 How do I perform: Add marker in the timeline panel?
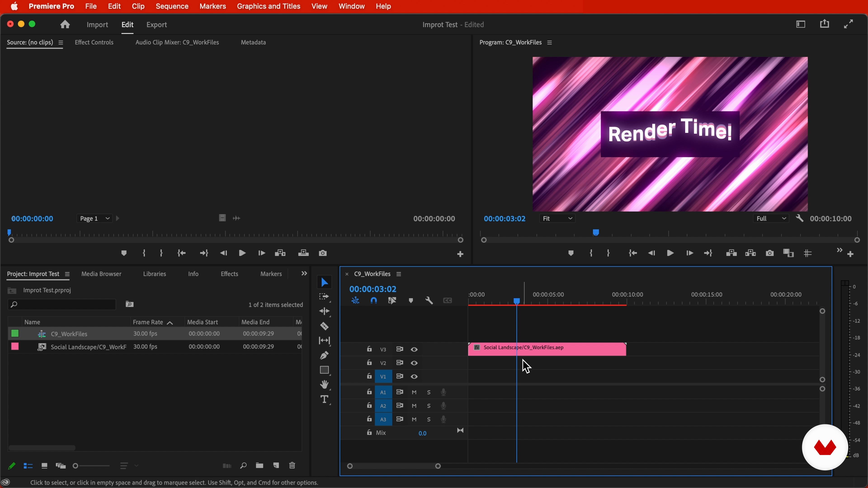click(411, 300)
